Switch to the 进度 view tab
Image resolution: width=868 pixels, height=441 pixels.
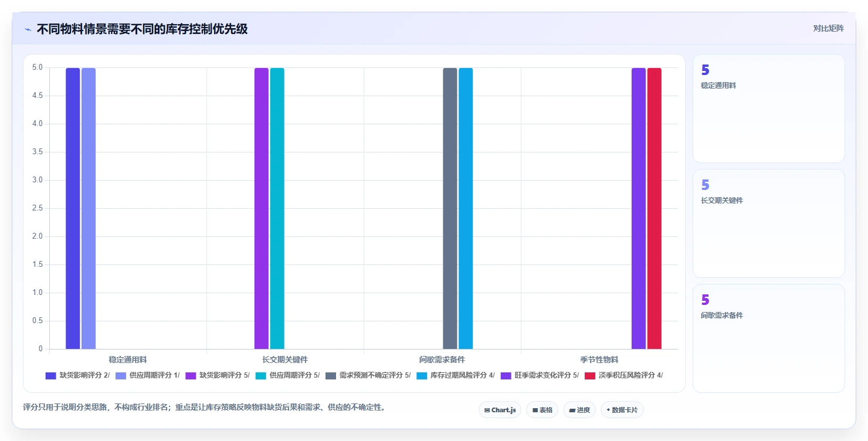pyautogui.click(x=579, y=410)
